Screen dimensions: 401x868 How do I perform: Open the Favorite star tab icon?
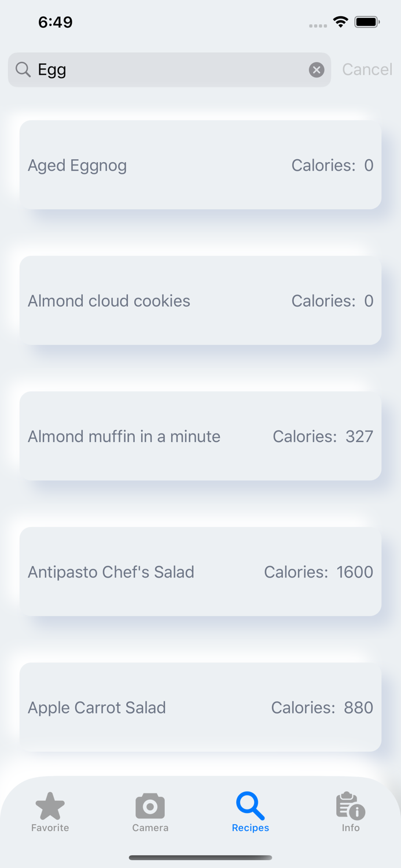(50, 805)
